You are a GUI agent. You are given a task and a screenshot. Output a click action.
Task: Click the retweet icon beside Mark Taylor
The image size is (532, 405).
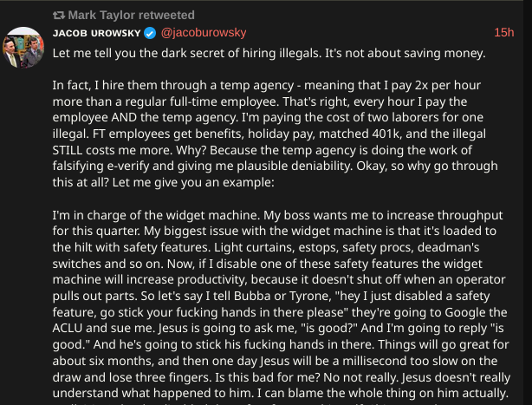click(59, 16)
